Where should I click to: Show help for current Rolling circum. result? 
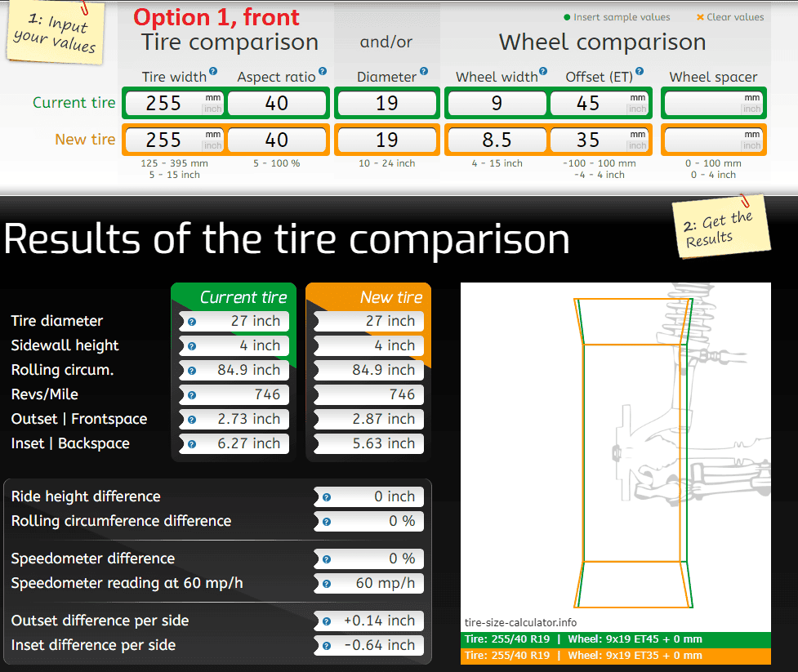[x=192, y=371]
